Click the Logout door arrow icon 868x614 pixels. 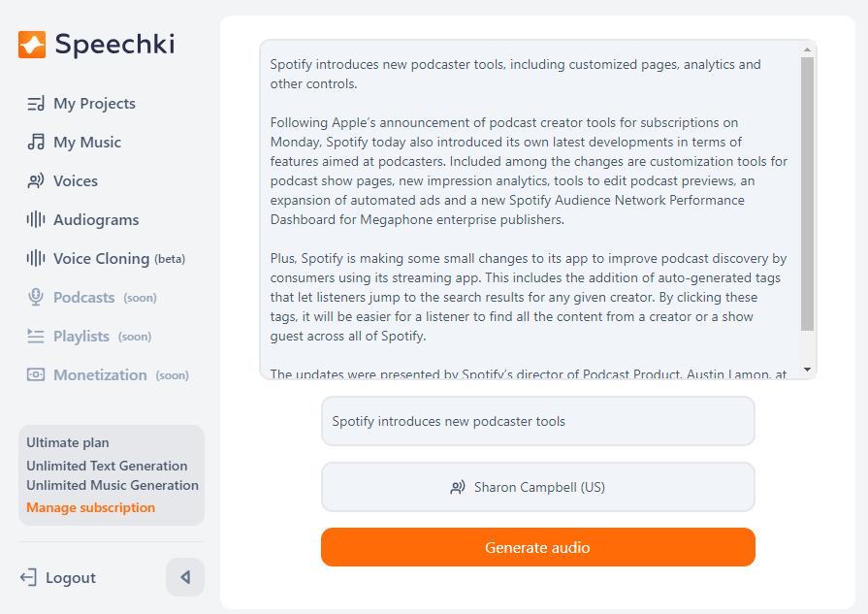[x=28, y=577]
